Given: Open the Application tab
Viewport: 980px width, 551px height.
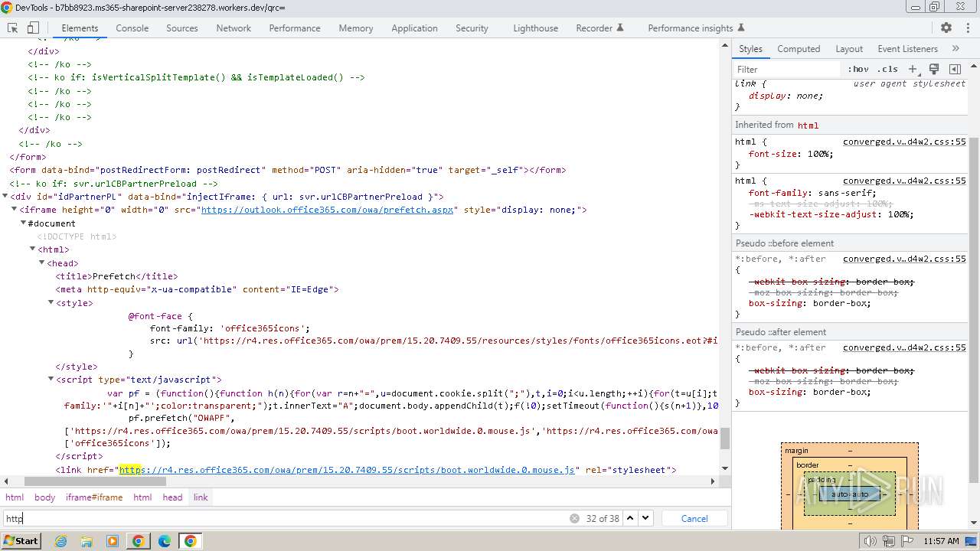Looking at the screenshot, I should click(414, 28).
